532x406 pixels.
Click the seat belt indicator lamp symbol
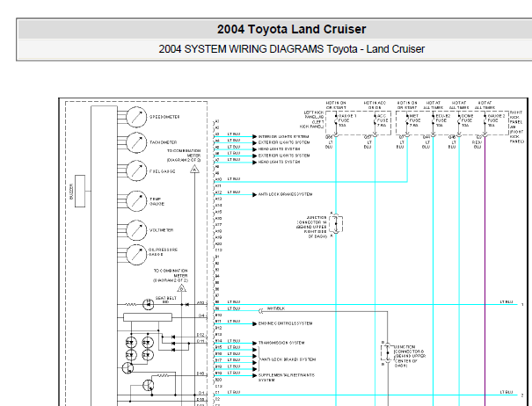click(149, 304)
